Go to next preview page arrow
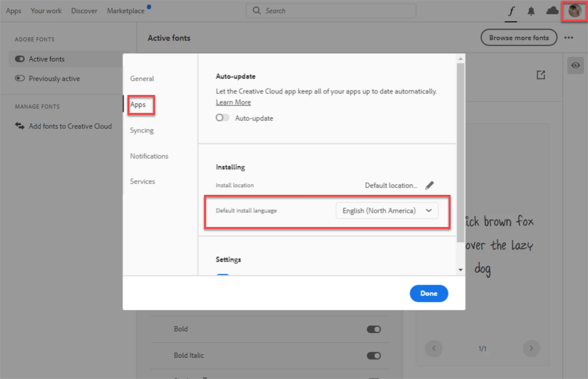 coord(531,348)
